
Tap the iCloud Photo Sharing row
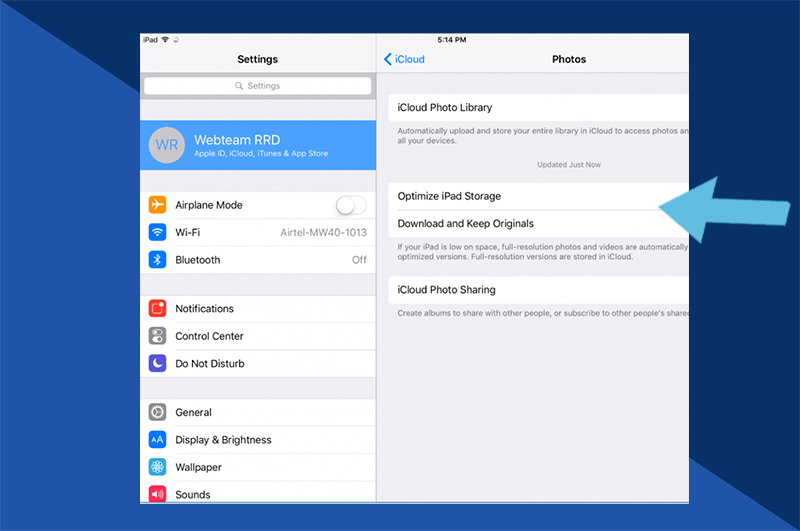coord(538,290)
